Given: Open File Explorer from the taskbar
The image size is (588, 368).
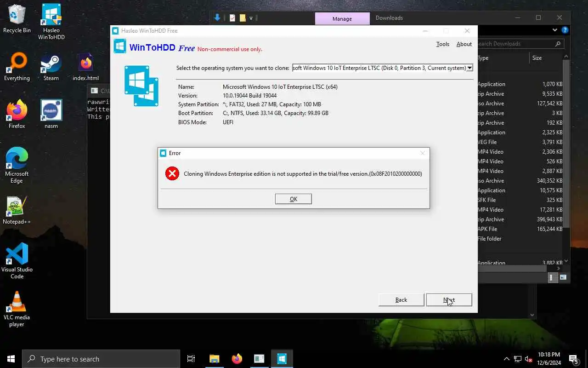Looking at the screenshot, I should click(215, 359).
